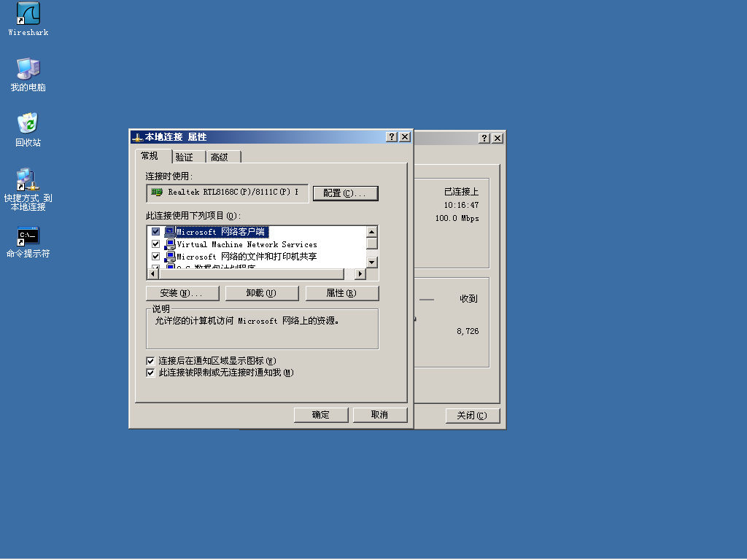Select Microsoft 网络的文件和打印机共享 entry

(247, 257)
